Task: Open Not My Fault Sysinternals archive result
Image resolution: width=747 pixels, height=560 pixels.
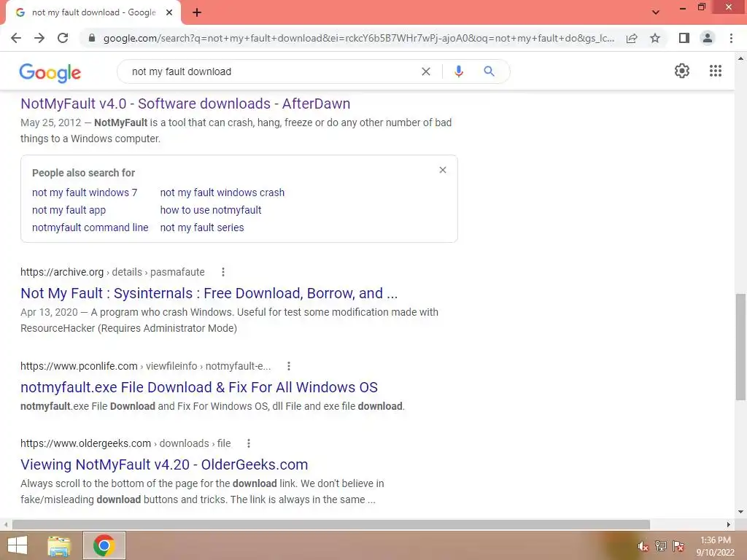Action: pos(209,293)
